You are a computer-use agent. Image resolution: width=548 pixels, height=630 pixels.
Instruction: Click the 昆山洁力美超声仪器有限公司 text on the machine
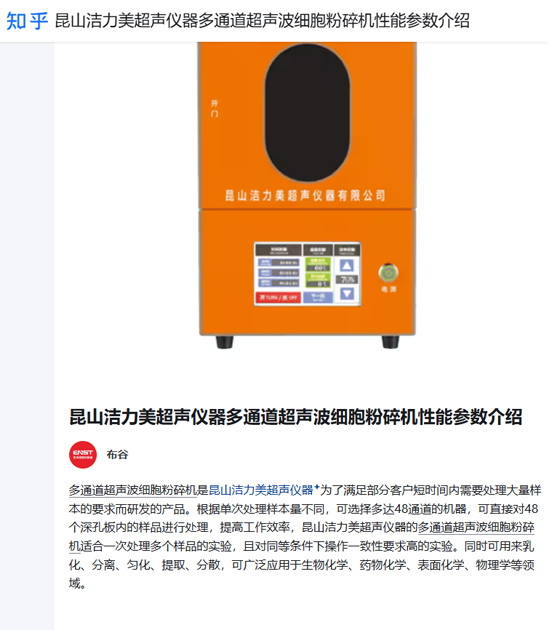(x=305, y=196)
